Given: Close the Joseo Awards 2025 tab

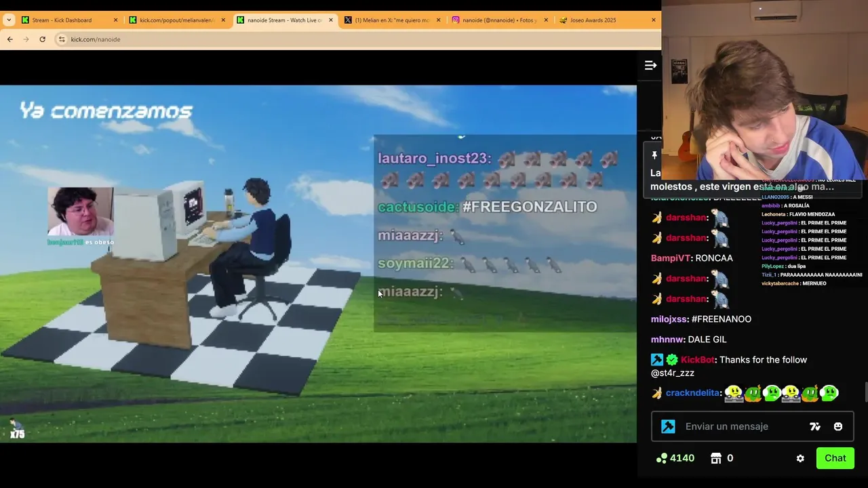Looking at the screenshot, I should (654, 20).
